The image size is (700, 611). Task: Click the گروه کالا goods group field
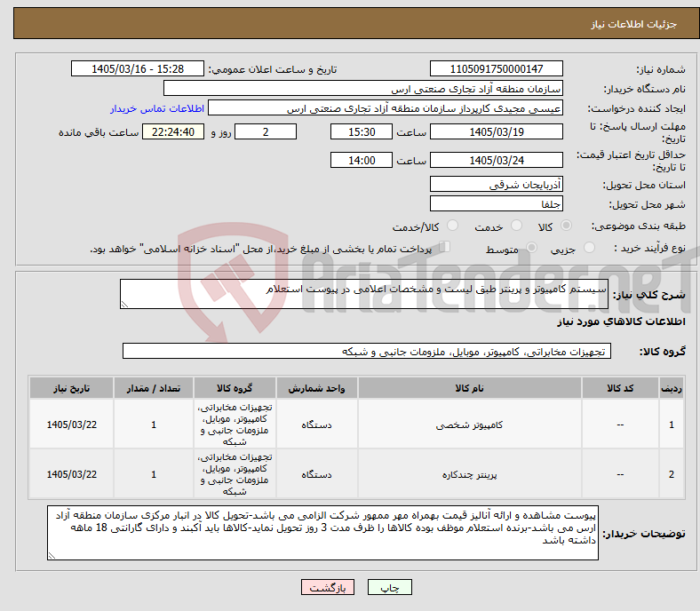coord(367,351)
